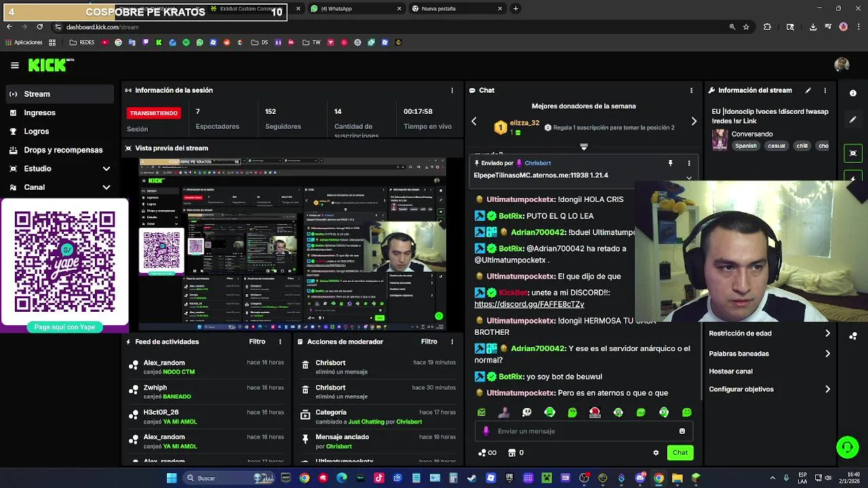The image size is (868, 488).
Task: Click the purple microphone icon in chat
Action: tap(486, 431)
